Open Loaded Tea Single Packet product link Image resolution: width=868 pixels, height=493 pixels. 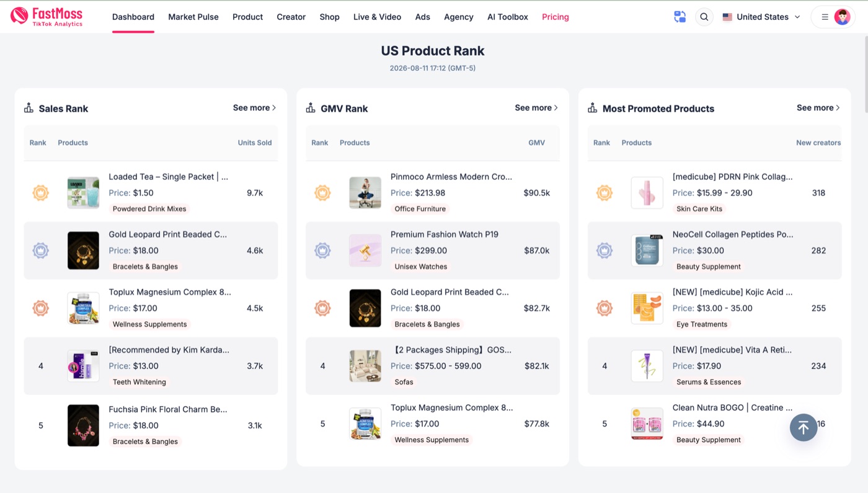[x=169, y=177]
